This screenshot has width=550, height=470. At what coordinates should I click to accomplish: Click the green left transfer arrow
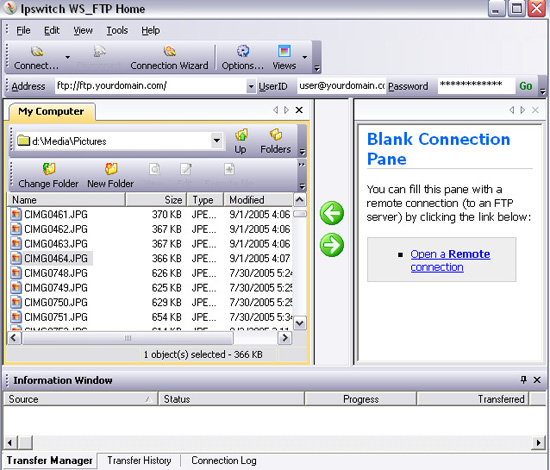(331, 213)
